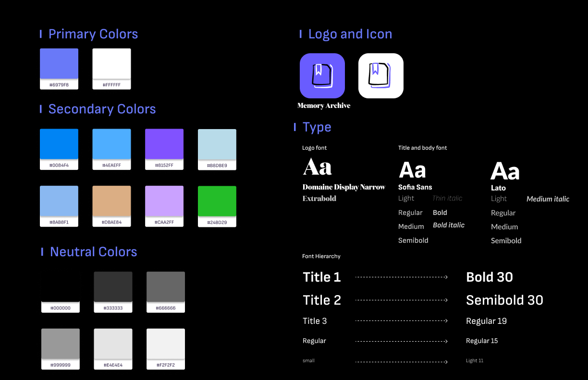Click the Title and body font label
Image resolution: width=588 pixels, height=380 pixels.
(x=423, y=148)
